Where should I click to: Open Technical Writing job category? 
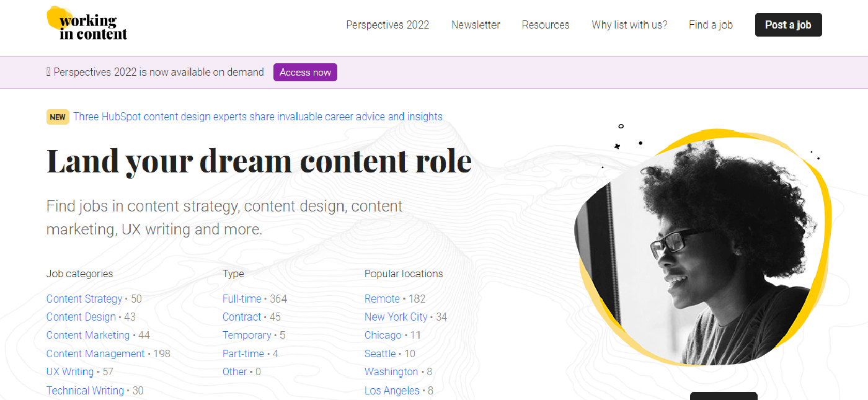(85, 390)
